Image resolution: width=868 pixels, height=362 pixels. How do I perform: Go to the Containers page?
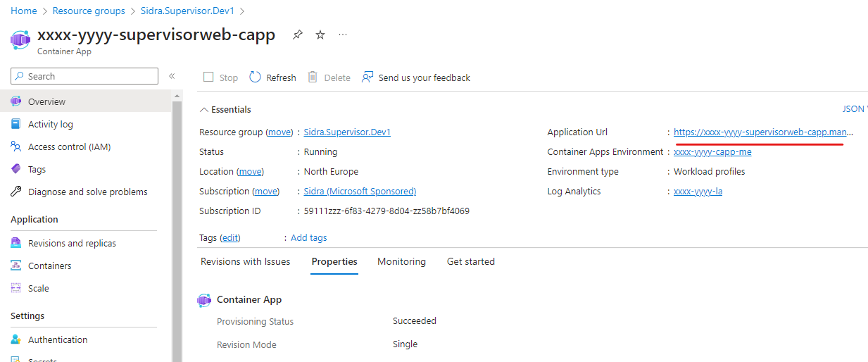tap(49, 266)
